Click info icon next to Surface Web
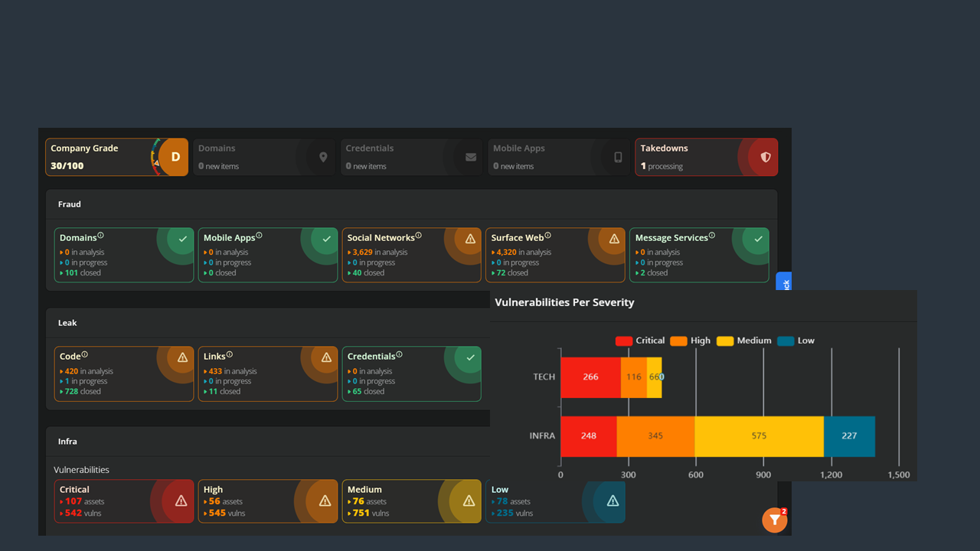The height and width of the screenshot is (551, 980). 547,236
